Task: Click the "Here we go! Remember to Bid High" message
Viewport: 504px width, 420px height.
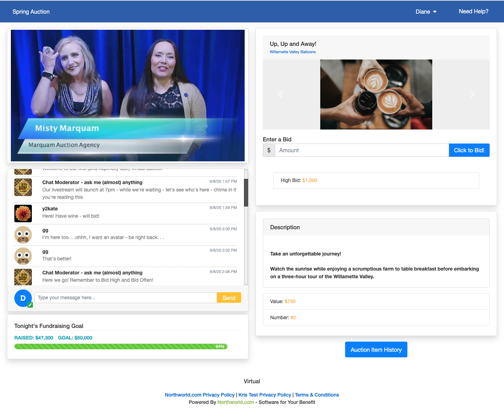Action: (98, 280)
